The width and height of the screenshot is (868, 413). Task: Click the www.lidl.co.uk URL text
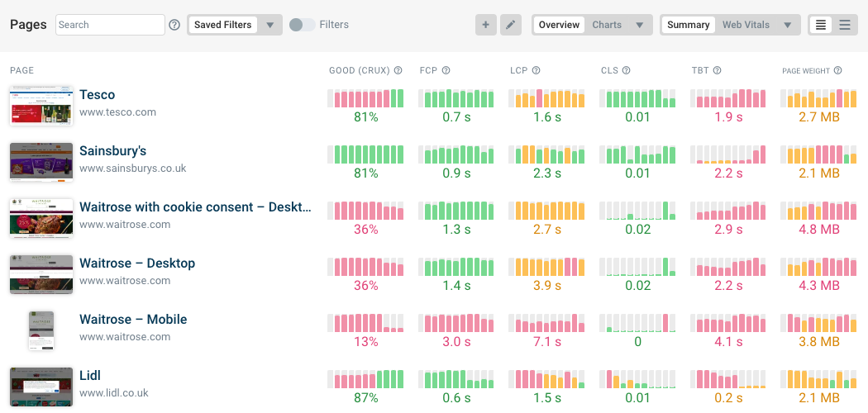point(114,393)
